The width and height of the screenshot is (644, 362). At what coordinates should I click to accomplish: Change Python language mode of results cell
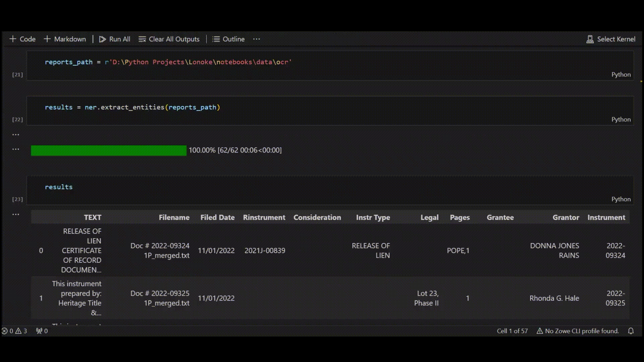coord(621,199)
